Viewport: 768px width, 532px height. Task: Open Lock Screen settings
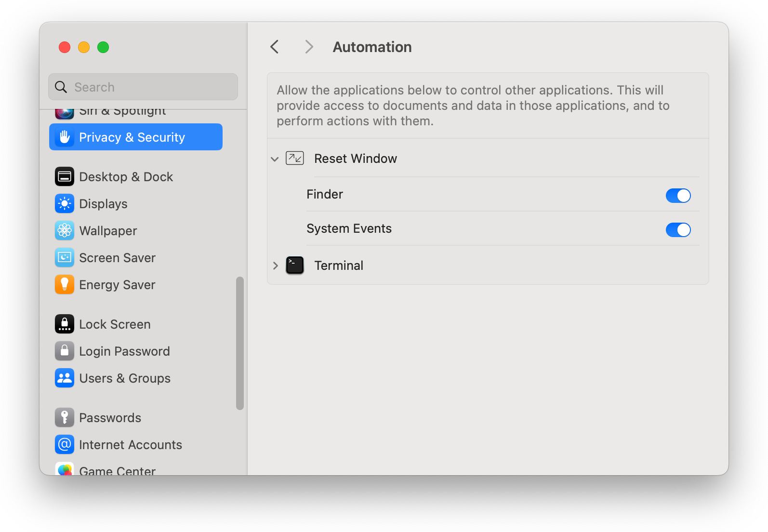136,324
